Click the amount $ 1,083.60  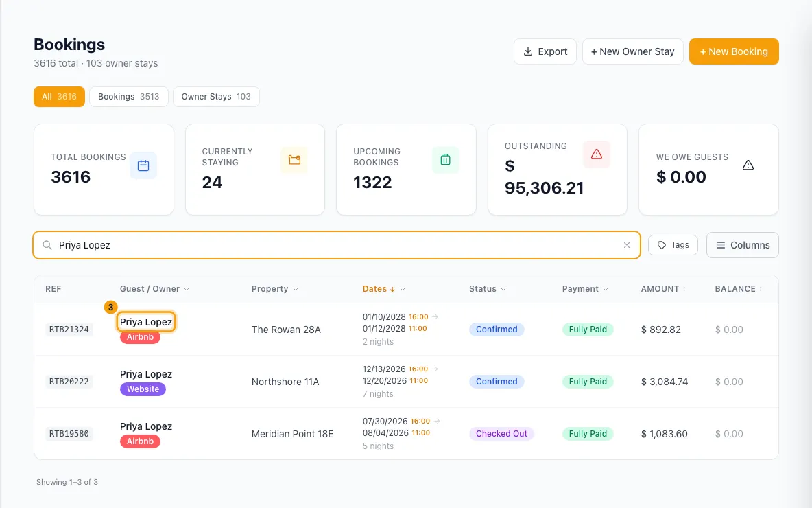tap(665, 434)
